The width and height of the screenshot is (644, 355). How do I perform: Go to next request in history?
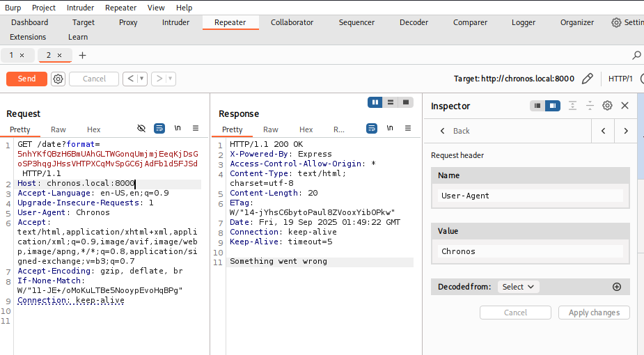tap(159, 79)
